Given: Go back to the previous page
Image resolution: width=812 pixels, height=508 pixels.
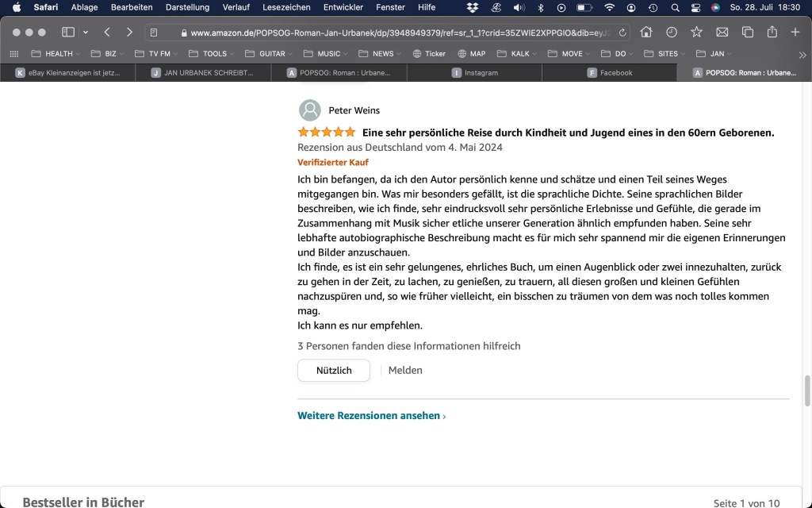Looking at the screenshot, I should (107, 33).
